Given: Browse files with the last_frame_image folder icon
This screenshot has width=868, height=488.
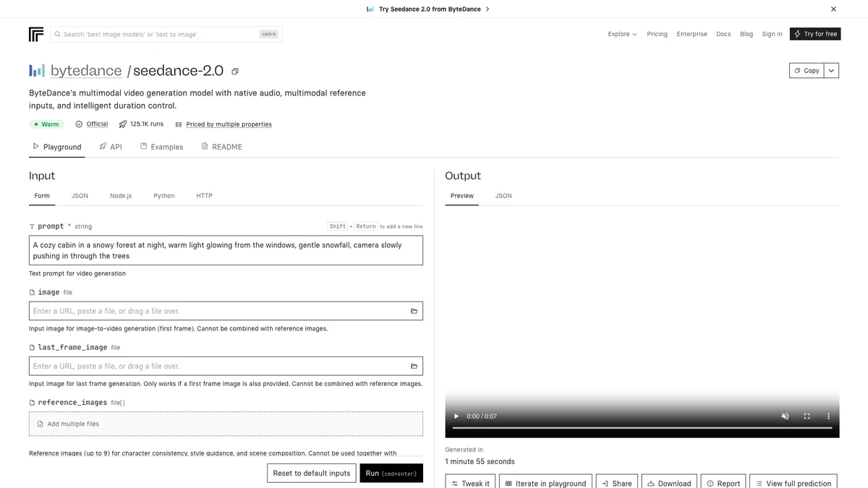Looking at the screenshot, I should [x=414, y=366].
